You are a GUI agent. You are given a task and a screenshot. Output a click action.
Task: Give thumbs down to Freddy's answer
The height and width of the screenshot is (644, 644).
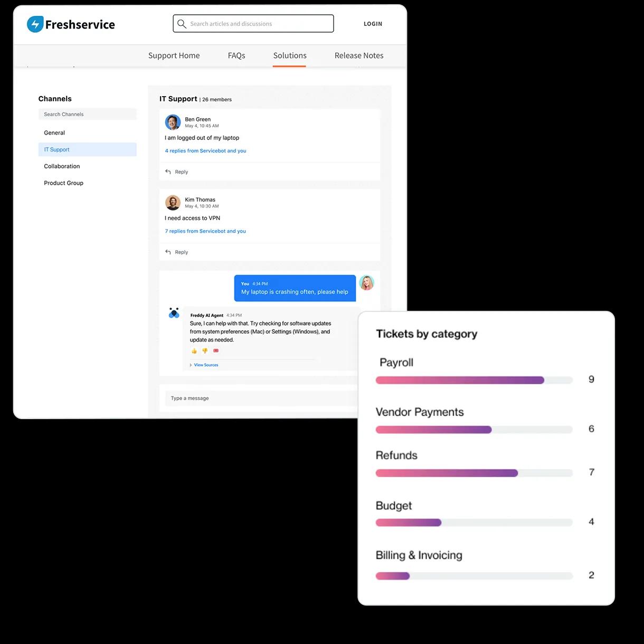pos(205,351)
